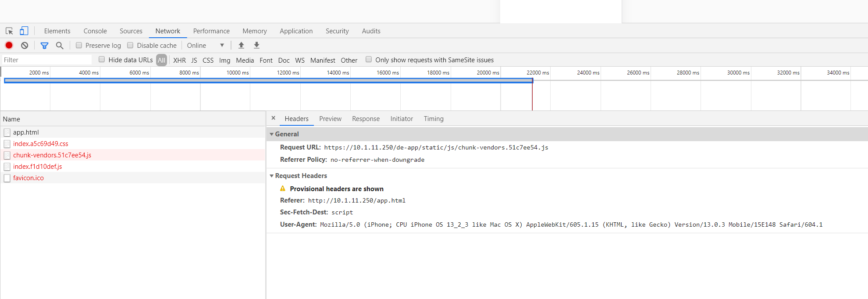Filter requests by Manifest
This screenshot has width=868, height=299.
coord(323,60)
